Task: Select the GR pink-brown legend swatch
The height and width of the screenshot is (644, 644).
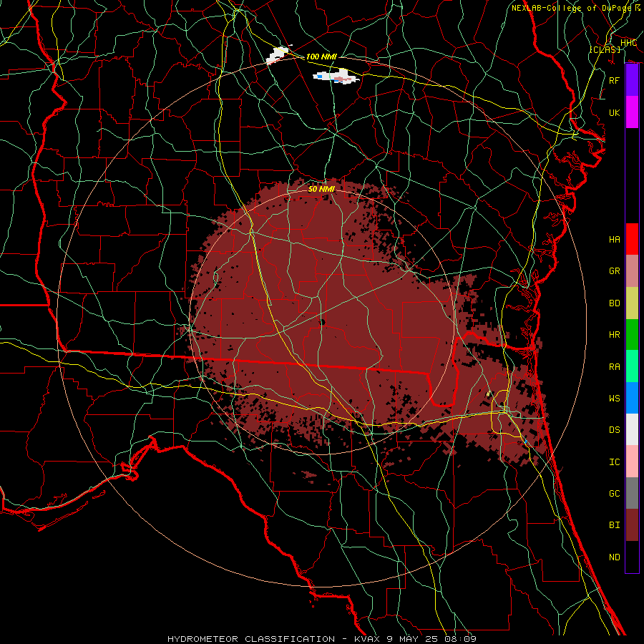Action: (632, 270)
